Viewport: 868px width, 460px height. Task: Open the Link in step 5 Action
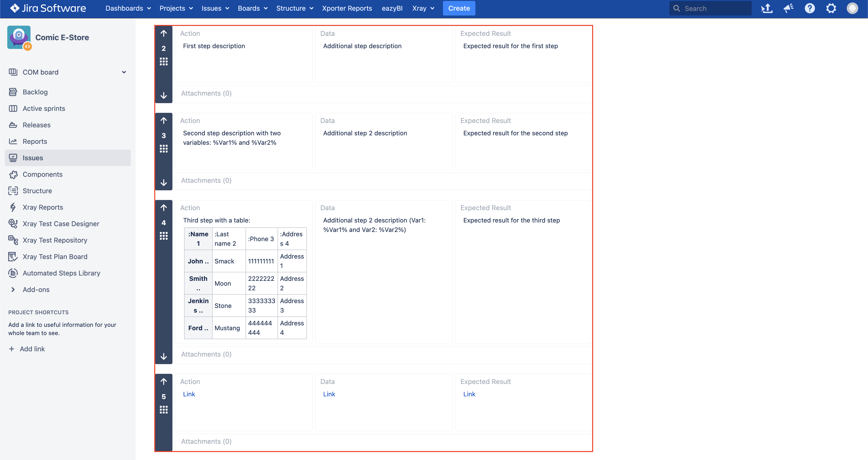click(189, 394)
